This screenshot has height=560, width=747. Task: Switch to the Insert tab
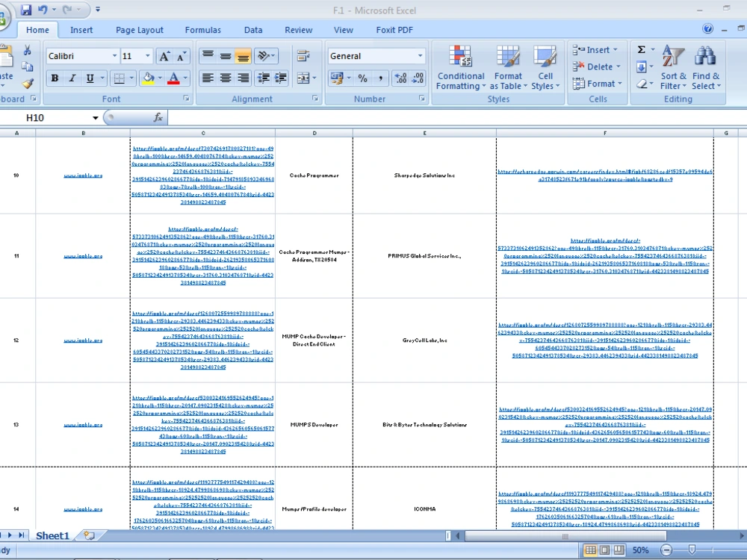81,30
